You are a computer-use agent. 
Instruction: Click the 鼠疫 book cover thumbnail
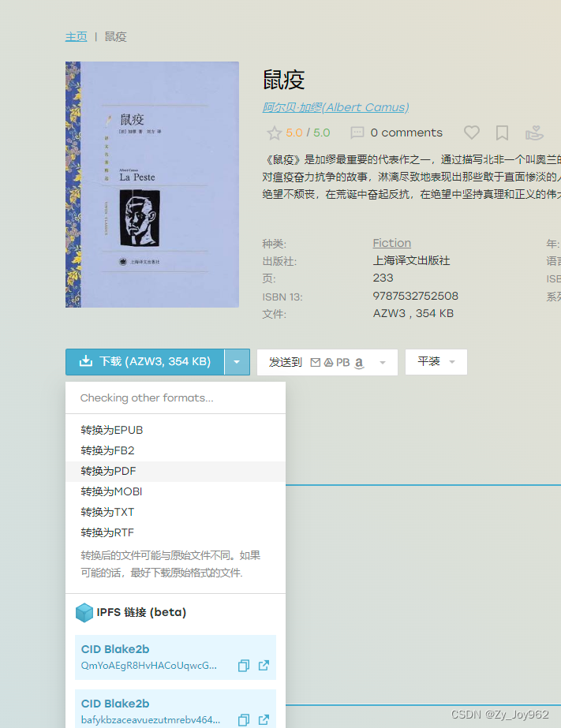click(x=151, y=185)
